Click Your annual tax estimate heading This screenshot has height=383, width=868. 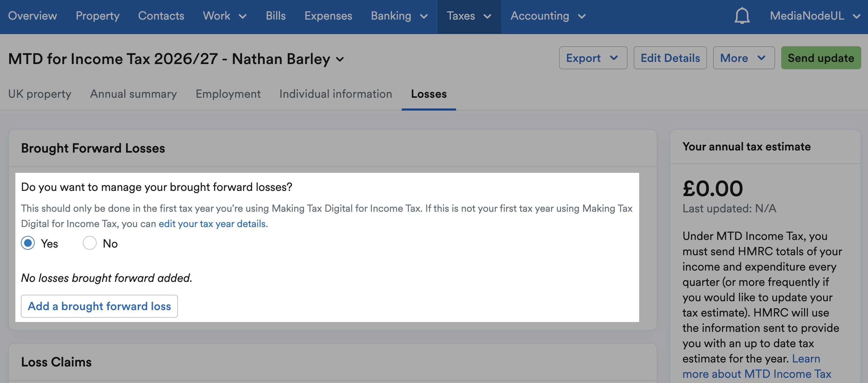tap(746, 147)
